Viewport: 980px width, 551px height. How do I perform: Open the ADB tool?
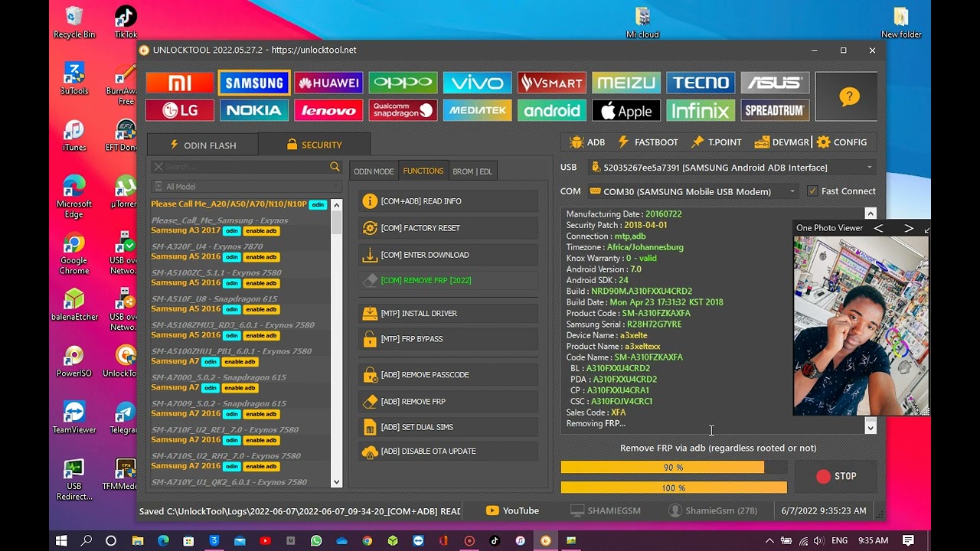tap(587, 142)
